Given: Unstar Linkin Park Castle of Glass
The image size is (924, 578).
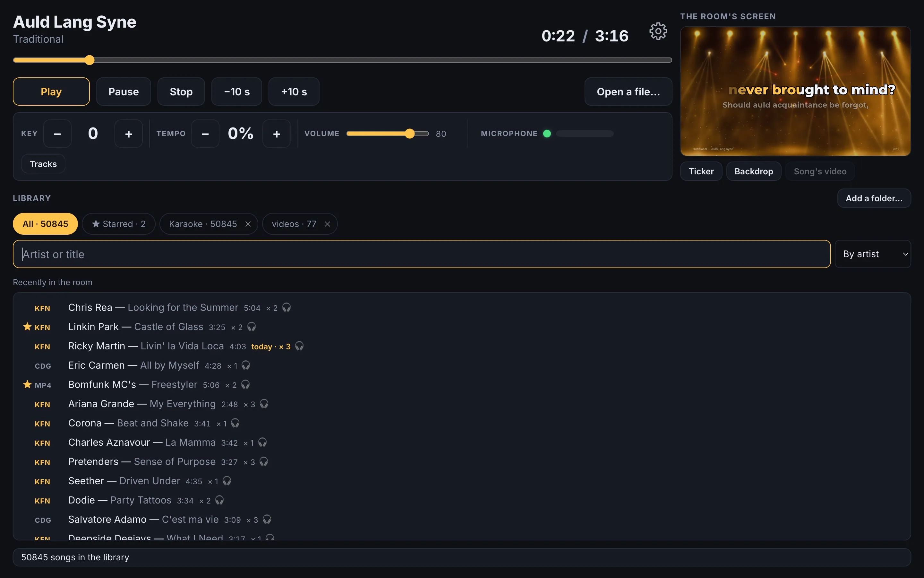Looking at the screenshot, I should pos(27,327).
